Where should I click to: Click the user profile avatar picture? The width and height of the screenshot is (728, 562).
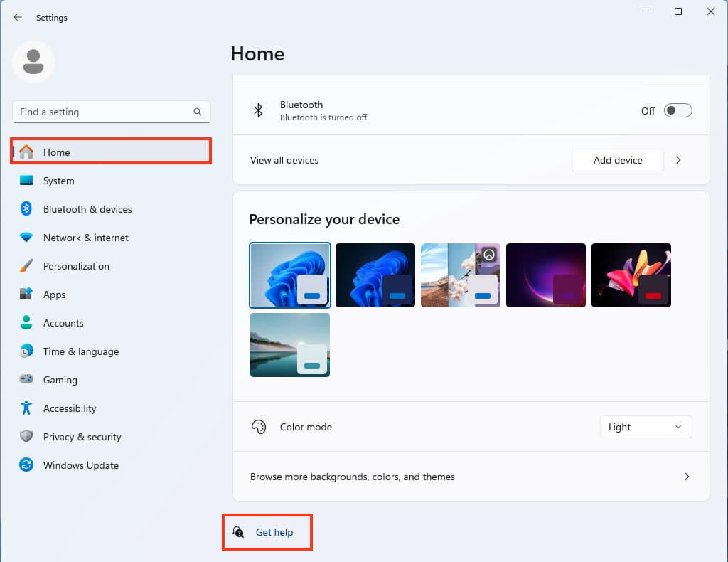click(33, 62)
